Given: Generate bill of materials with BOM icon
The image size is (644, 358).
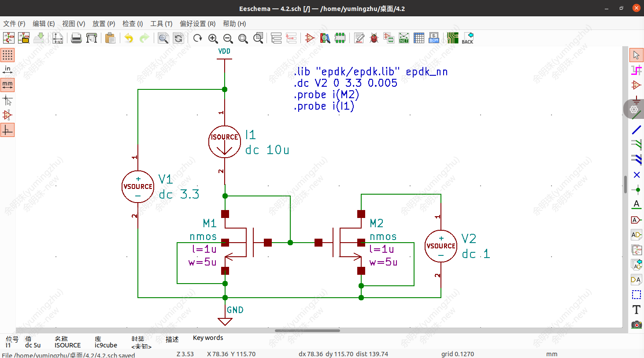Looking at the screenshot, I should coord(434,38).
